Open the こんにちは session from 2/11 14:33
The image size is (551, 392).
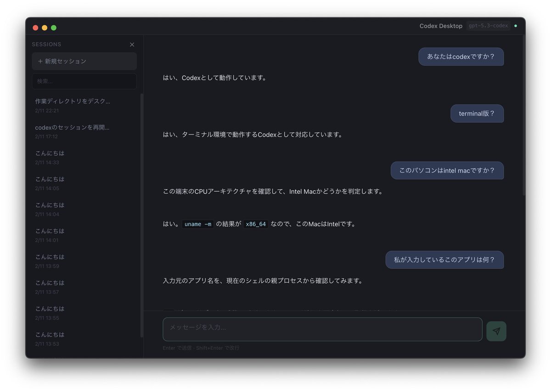coord(84,157)
